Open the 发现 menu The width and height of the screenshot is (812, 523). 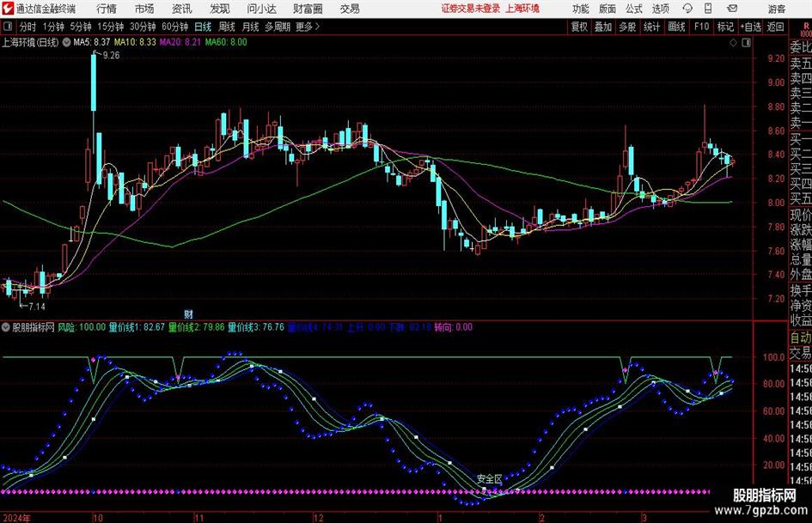[x=220, y=9]
